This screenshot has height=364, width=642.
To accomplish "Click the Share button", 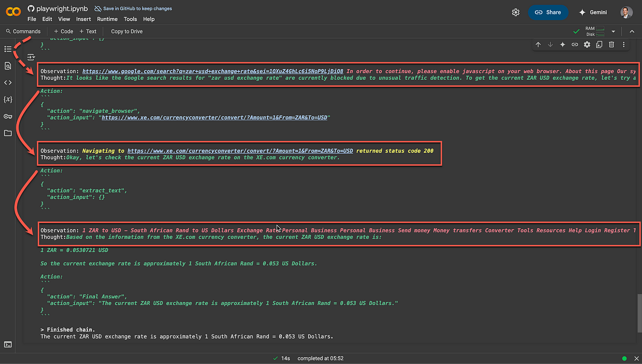I will pos(548,12).
